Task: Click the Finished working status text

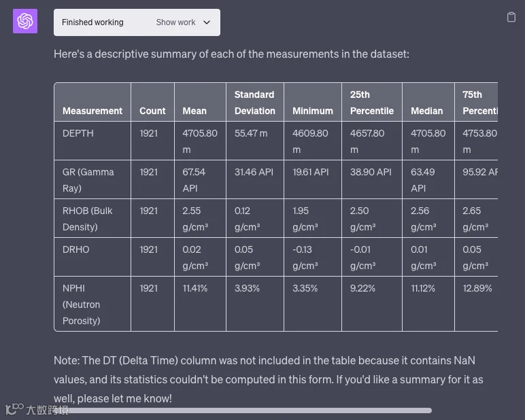Action: 92,22
